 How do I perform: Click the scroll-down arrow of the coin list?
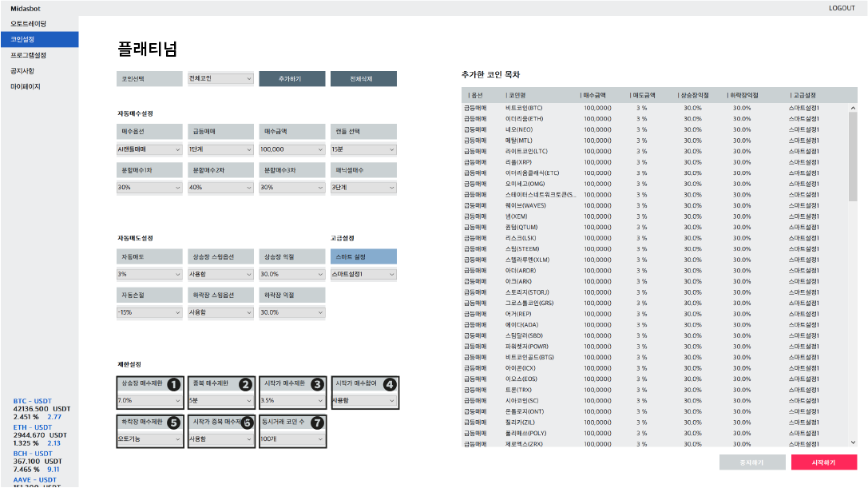[x=852, y=442]
